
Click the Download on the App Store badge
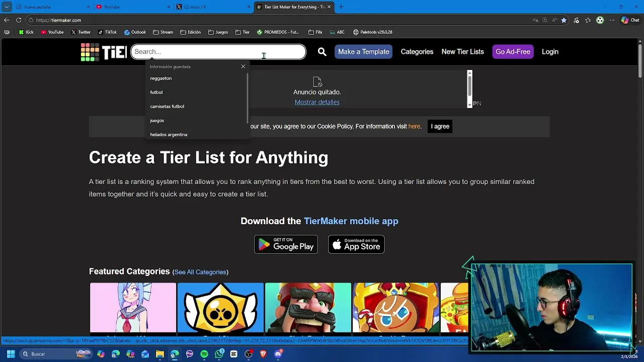356,244
